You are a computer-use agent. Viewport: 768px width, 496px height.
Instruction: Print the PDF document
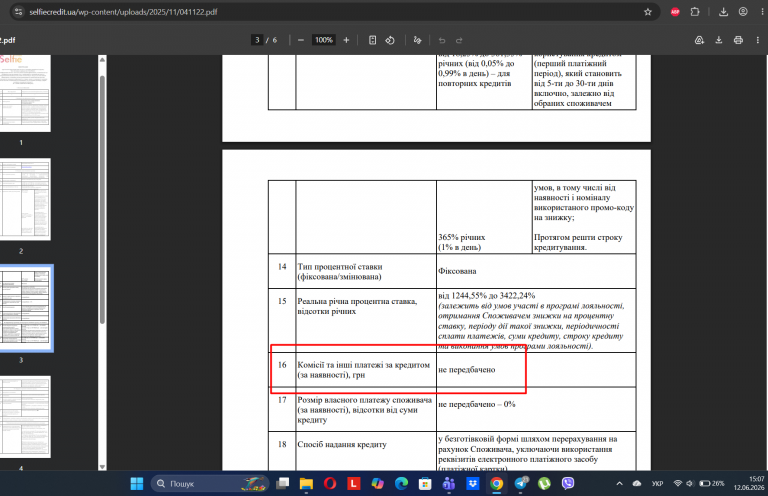(738, 40)
